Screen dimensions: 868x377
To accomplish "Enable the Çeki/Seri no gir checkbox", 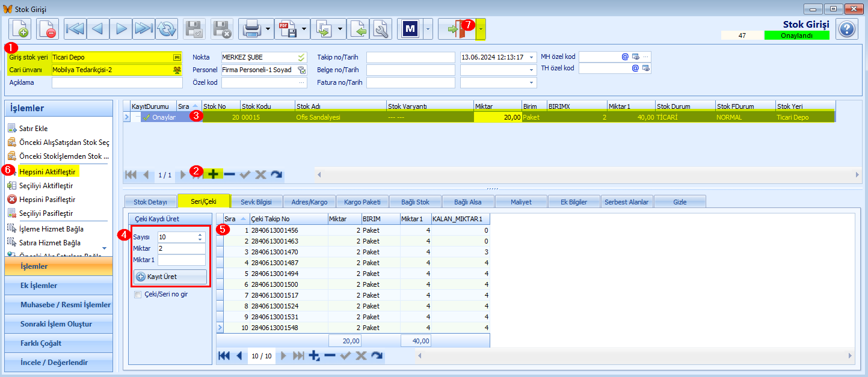I will pyautogui.click(x=138, y=295).
